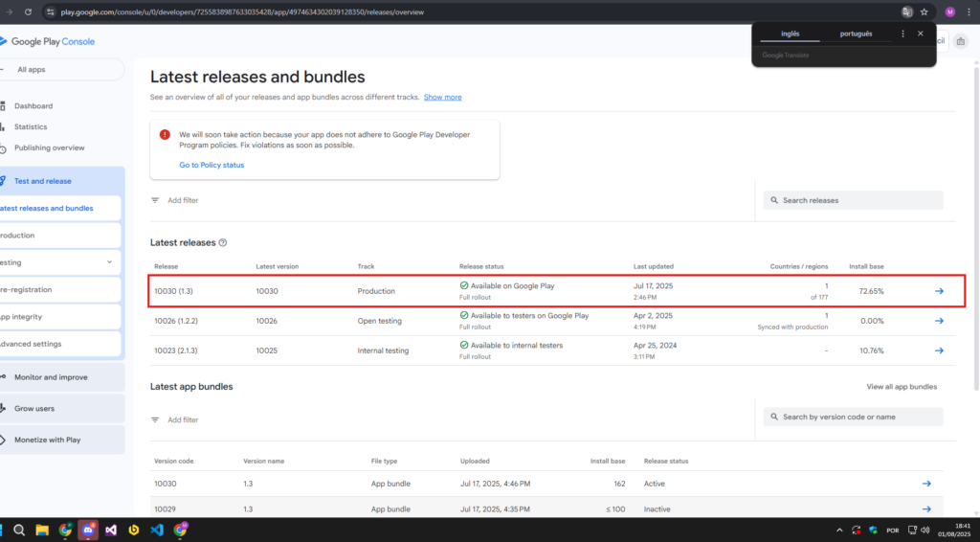Switch translation to the português tab
Viewport: 980px width, 542px height.
[856, 34]
